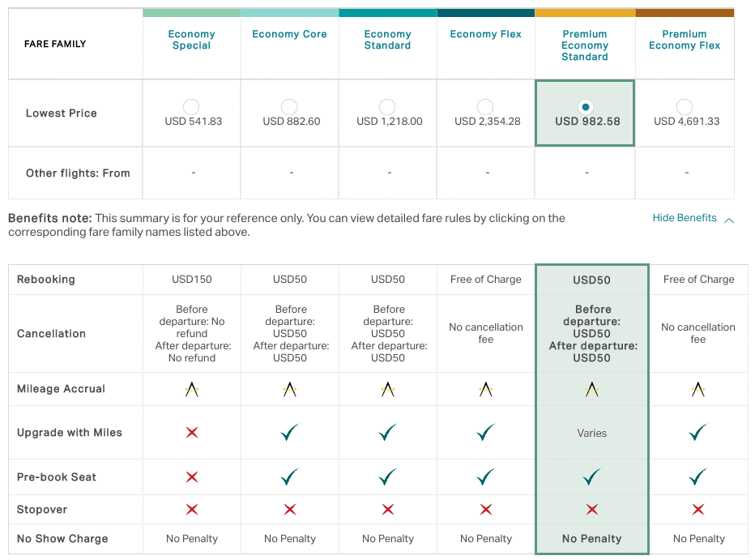Click the Hide Benefits link
The image size is (755, 560).
point(685,218)
